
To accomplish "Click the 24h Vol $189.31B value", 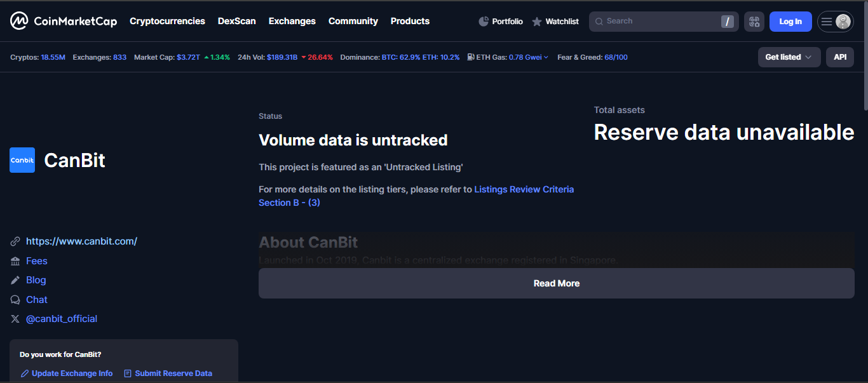I will pyautogui.click(x=282, y=57).
